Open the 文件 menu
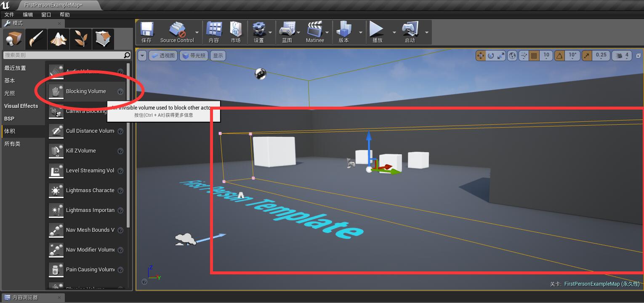644x303 pixels. click(9, 15)
